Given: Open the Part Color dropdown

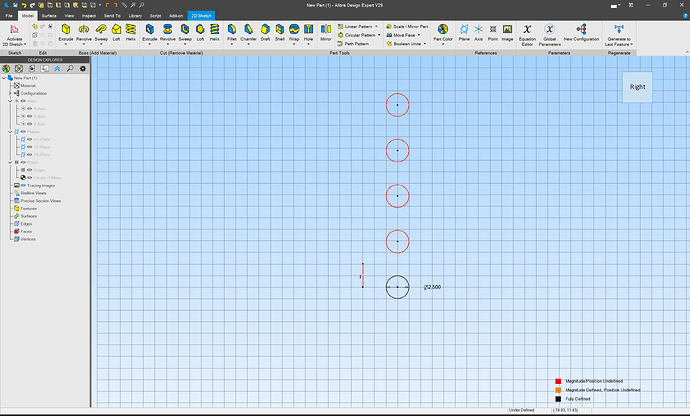Looking at the screenshot, I should pos(443,44).
